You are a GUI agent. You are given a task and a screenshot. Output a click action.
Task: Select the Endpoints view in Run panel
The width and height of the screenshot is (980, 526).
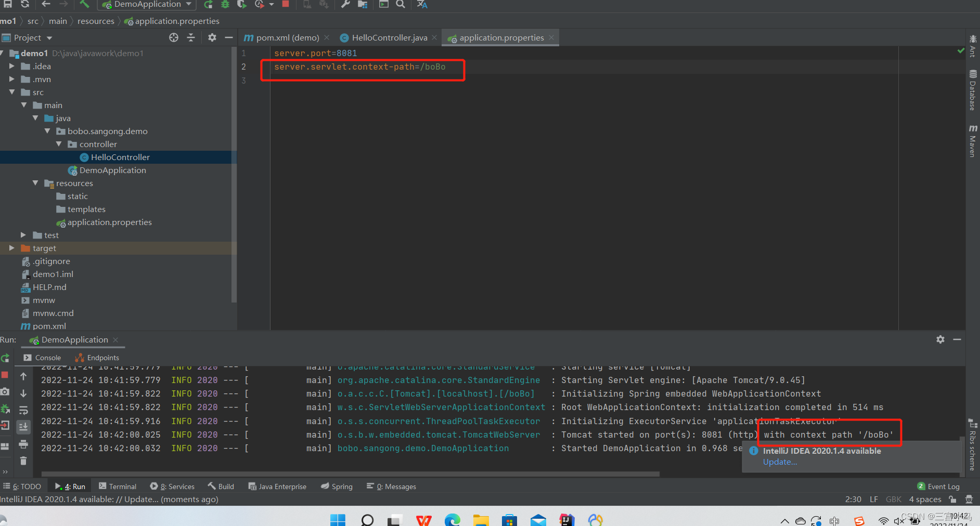click(x=102, y=358)
